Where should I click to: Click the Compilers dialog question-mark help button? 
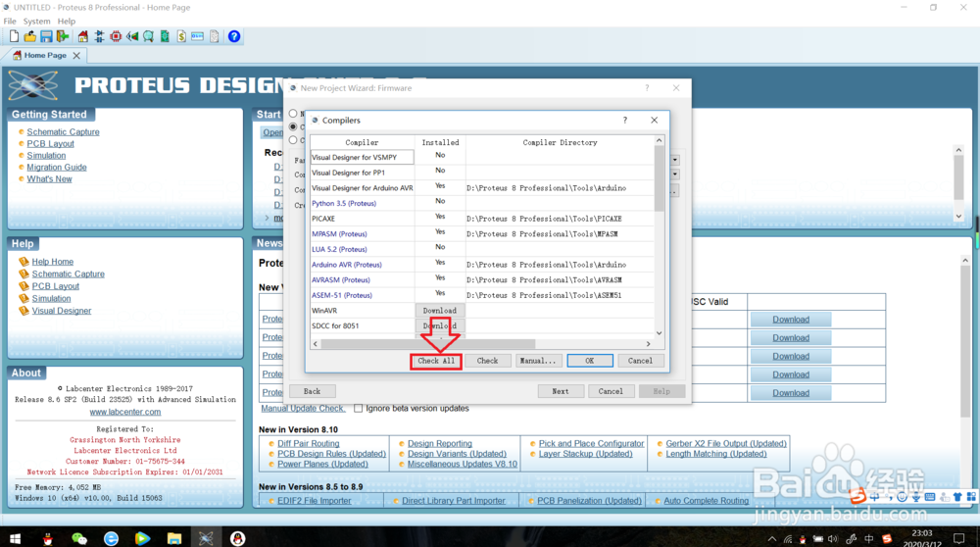pos(624,120)
